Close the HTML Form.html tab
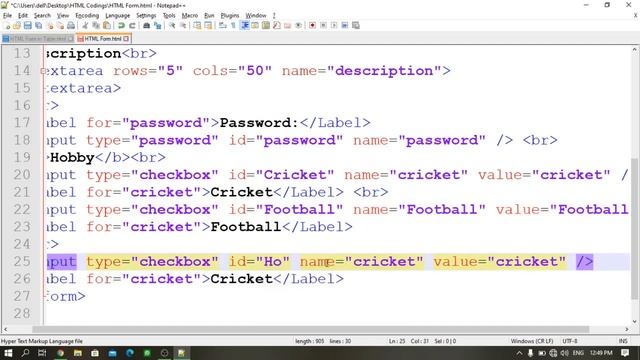640x360 pixels. tap(126, 39)
